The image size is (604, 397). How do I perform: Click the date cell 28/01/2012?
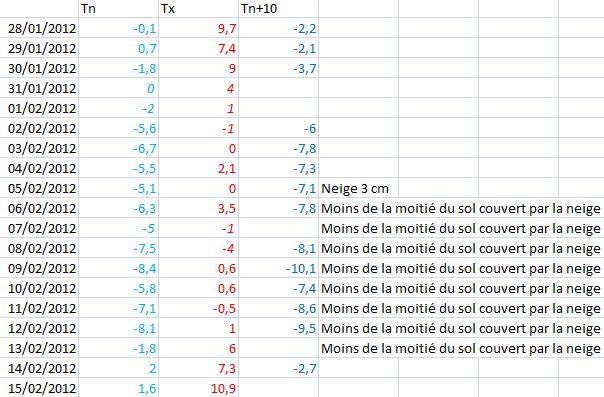coord(39,28)
